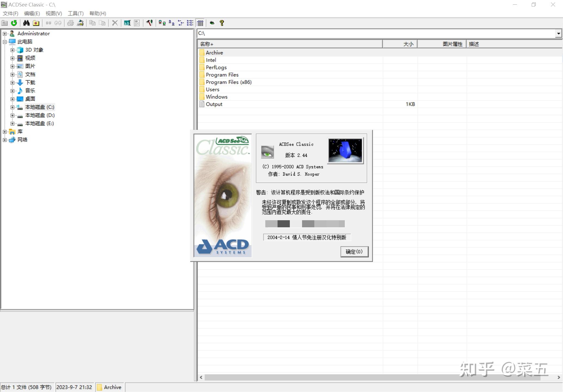Open the C:\ path dropdown arrow

[558, 33]
